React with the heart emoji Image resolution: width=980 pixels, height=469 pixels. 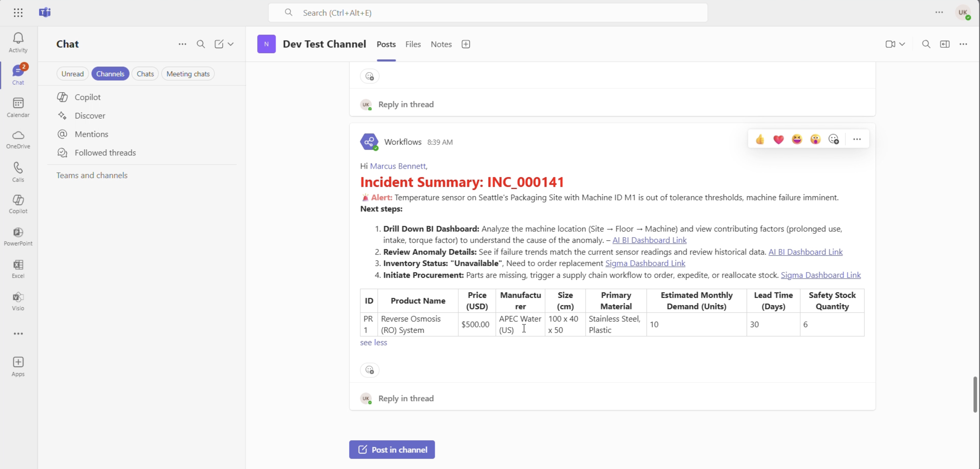778,139
